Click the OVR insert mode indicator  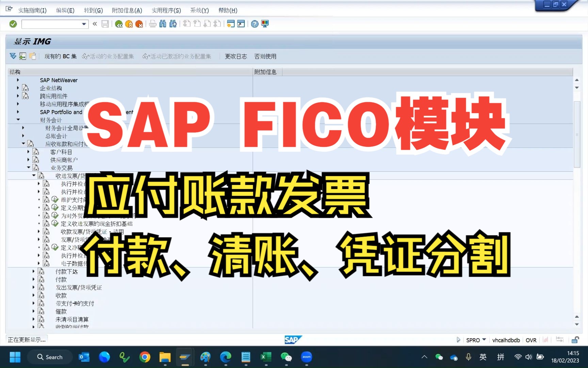[531, 340]
